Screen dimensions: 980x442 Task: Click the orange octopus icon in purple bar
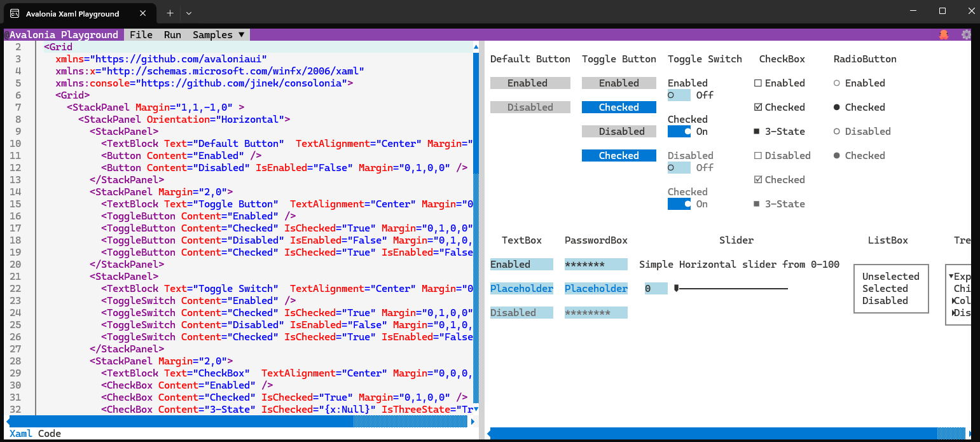[943, 35]
